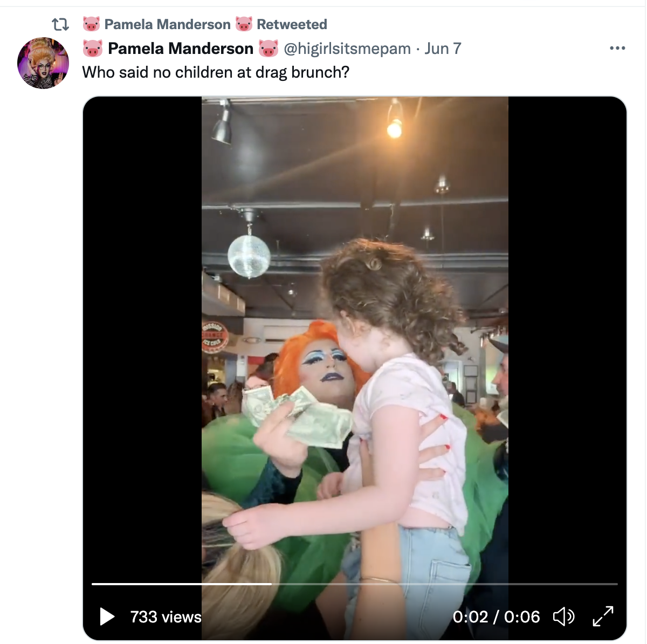Click the pig emoji after the bold name
647x644 pixels.
(268, 49)
